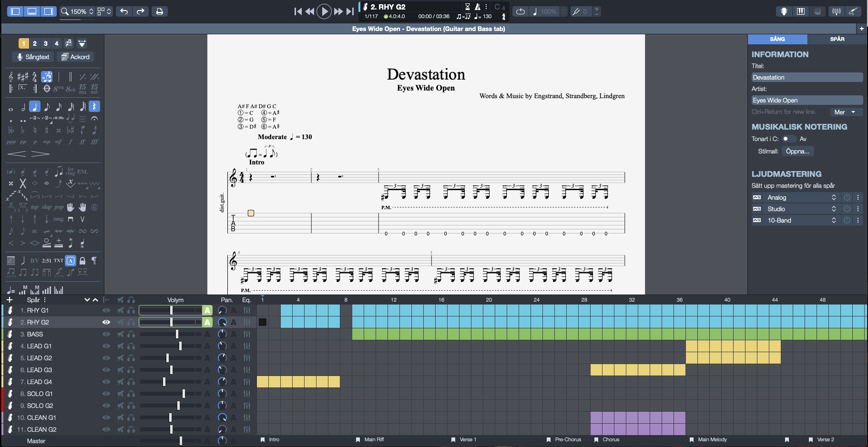868x447 pixels.
Task: Jump to the start of the song
Action: [298, 11]
